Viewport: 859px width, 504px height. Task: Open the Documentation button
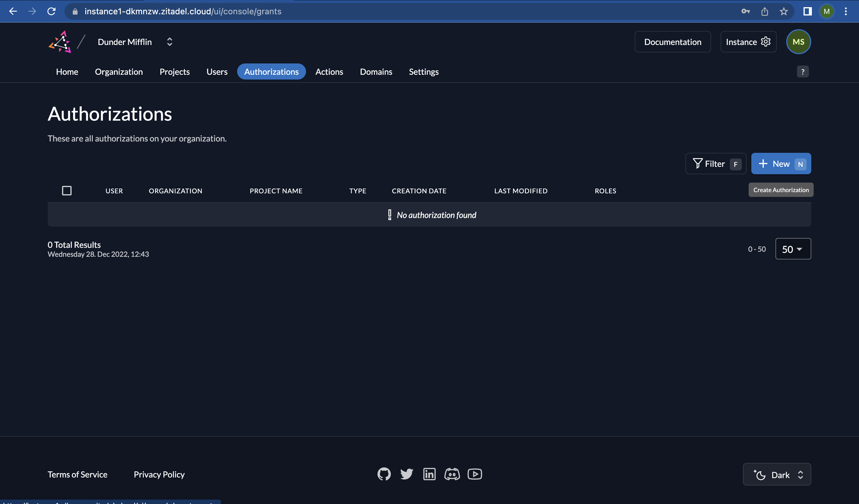(672, 42)
